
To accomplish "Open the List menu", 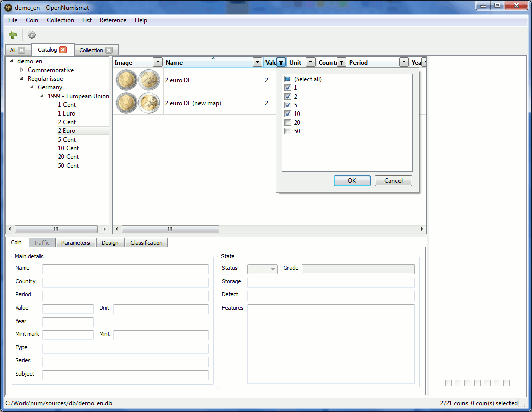I will [87, 20].
